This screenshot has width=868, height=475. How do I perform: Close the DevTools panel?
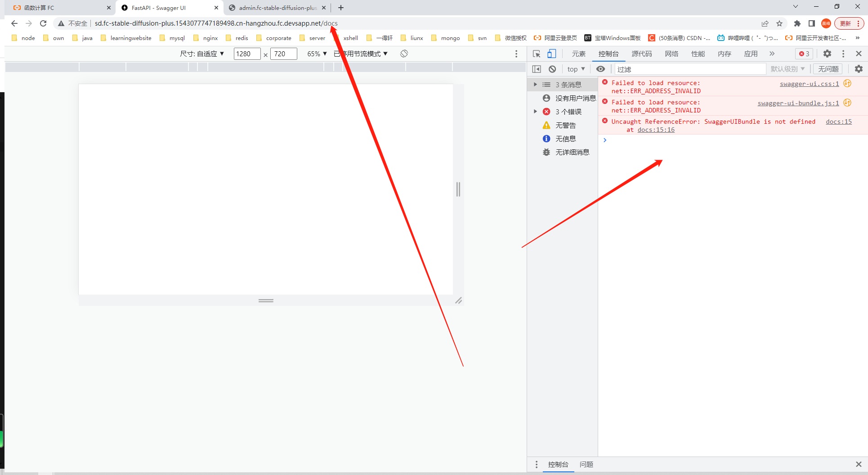click(x=859, y=54)
